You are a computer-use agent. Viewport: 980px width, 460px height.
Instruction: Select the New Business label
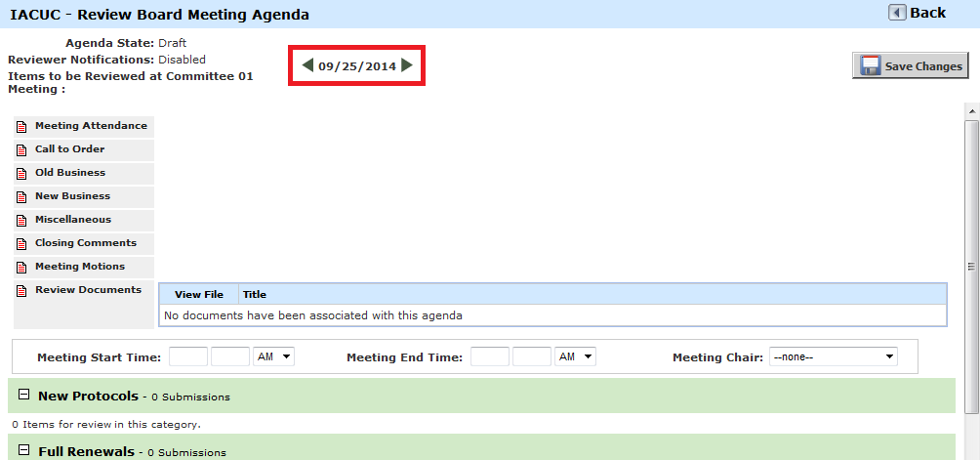pos(72,195)
